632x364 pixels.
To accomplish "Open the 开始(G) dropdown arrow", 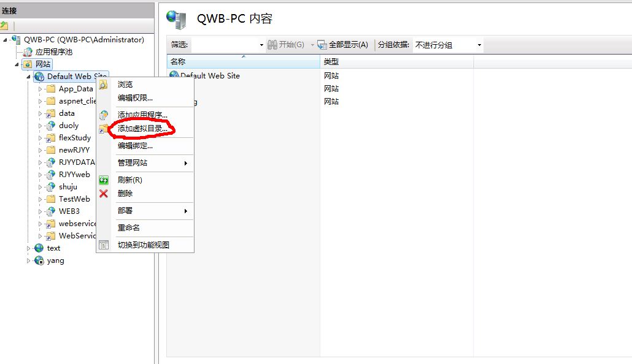I will pyautogui.click(x=312, y=45).
